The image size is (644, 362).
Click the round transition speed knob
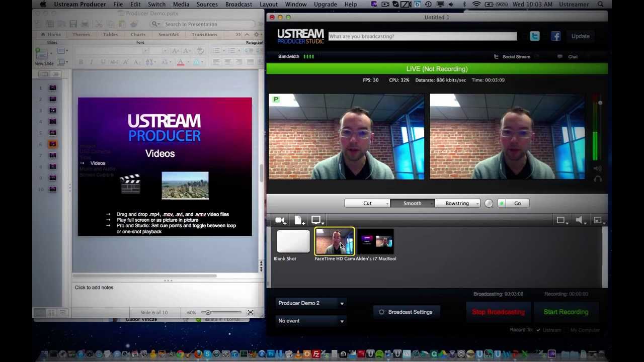[x=489, y=203]
